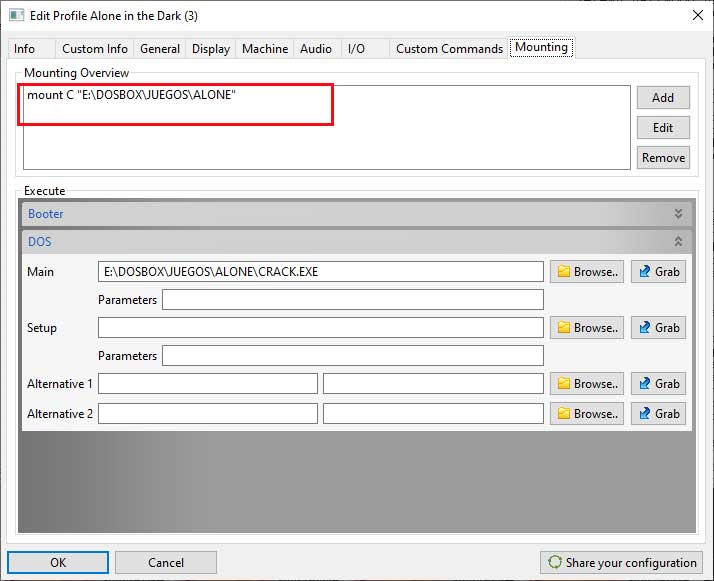Expand the Booter section chevron
Viewport: 714px width, 581px height.
pos(678,214)
